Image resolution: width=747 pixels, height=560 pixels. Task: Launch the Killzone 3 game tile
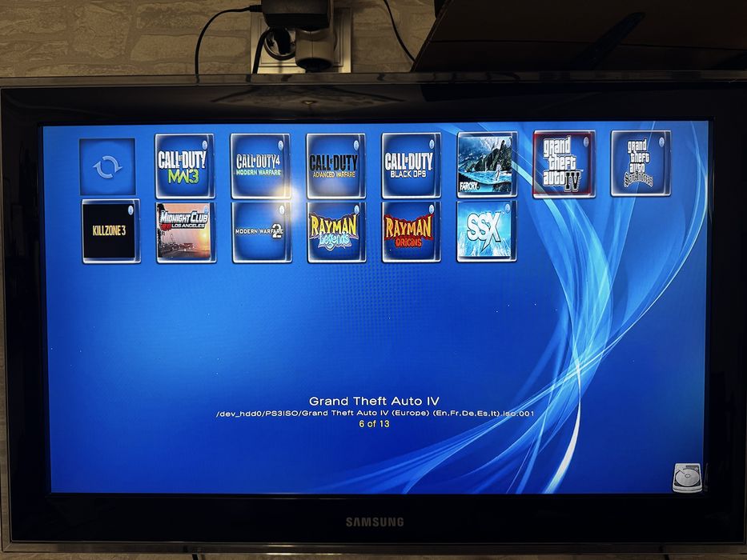[x=110, y=231]
